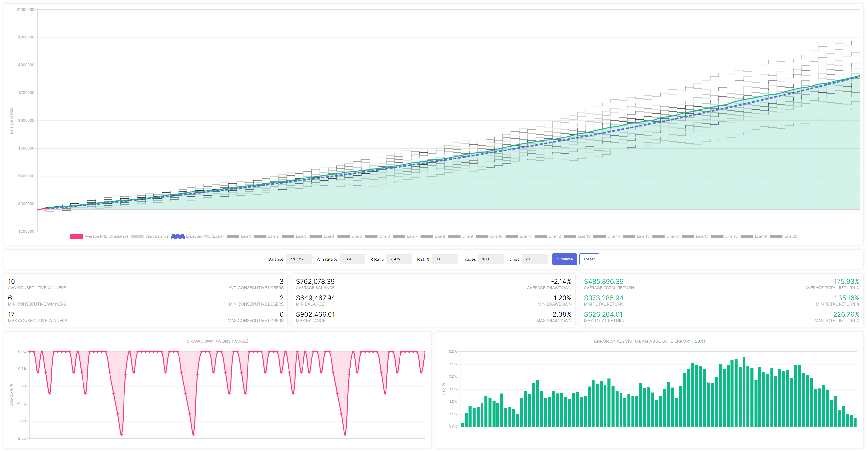Screen dimensions: 868x451
Task: Hide Line 17 from chart legend
Action: (x=695, y=236)
